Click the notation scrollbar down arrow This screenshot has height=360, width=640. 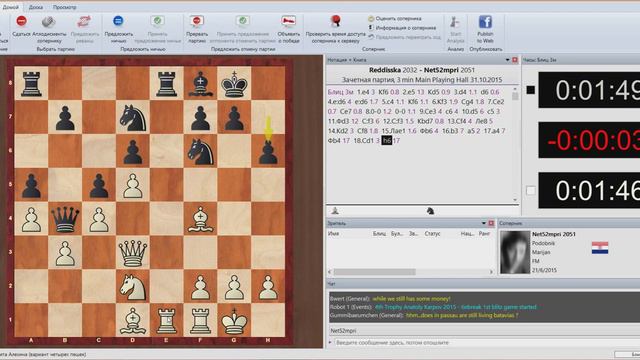pos(515,200)
